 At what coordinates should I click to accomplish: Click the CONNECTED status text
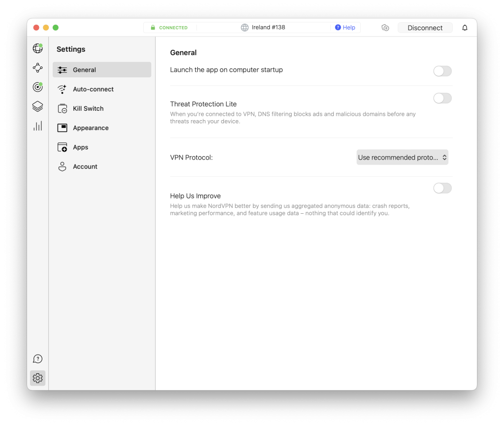tap(173, 28)
